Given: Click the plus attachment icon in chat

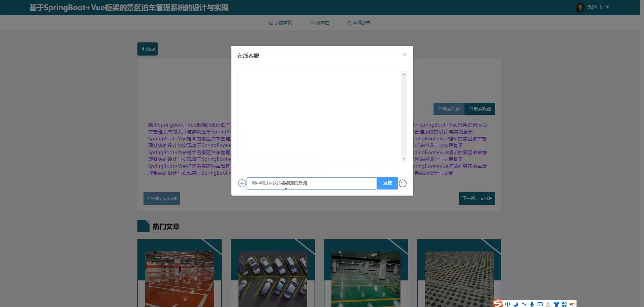Looking at the screenshot, I should pos(242,183).
